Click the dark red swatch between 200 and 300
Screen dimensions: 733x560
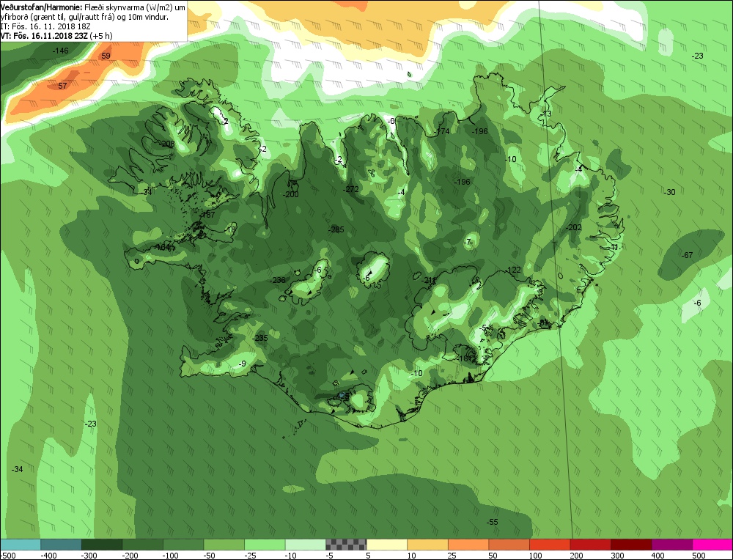(x=590, y=545)
